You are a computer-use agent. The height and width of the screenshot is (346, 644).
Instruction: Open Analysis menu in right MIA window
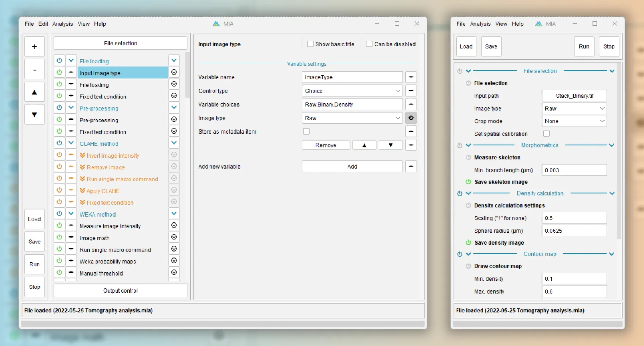pos(480,24)
